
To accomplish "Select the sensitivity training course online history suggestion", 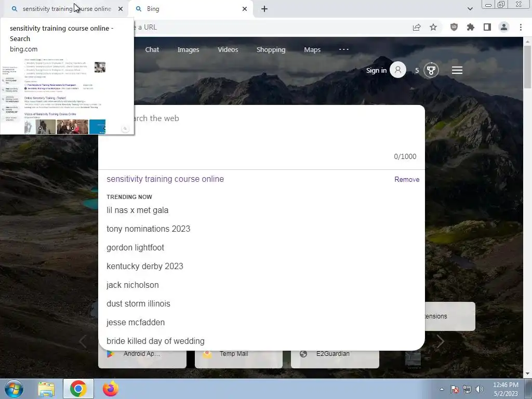I will pos(165,179).
